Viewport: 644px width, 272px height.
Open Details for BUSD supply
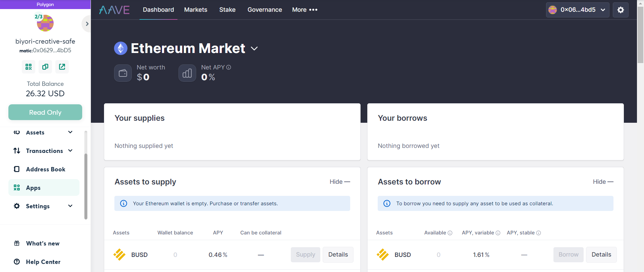(x=338, y=255)
